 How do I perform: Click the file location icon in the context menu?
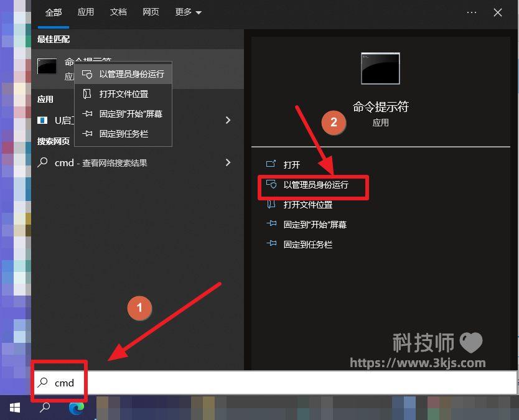point(87,94)
